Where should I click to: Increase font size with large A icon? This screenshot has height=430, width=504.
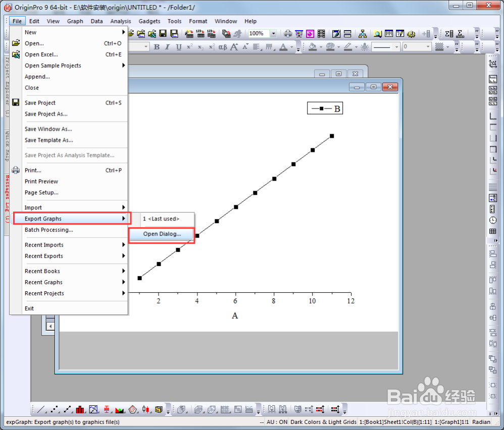click(x=234, y=47)
